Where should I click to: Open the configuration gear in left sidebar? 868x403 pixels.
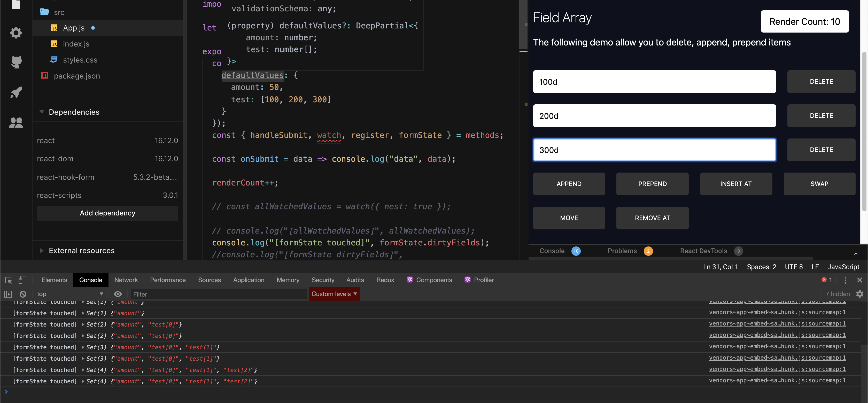tap(16, 33)
